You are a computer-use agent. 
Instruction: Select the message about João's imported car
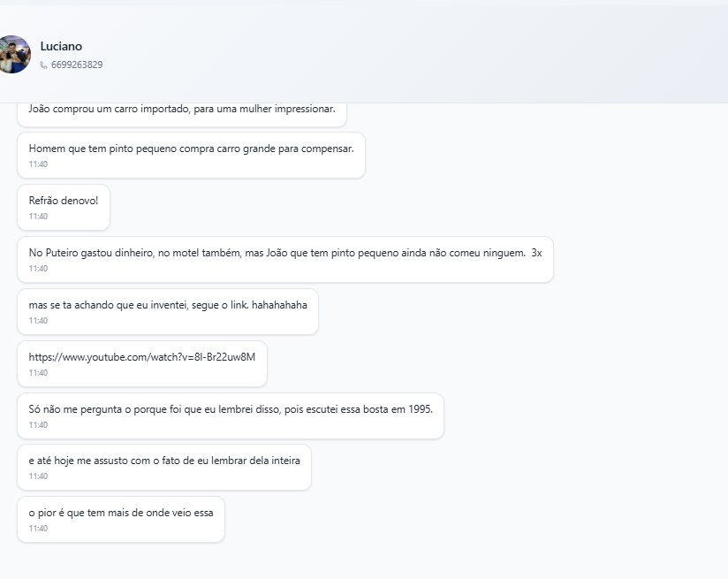pos(182,110)
